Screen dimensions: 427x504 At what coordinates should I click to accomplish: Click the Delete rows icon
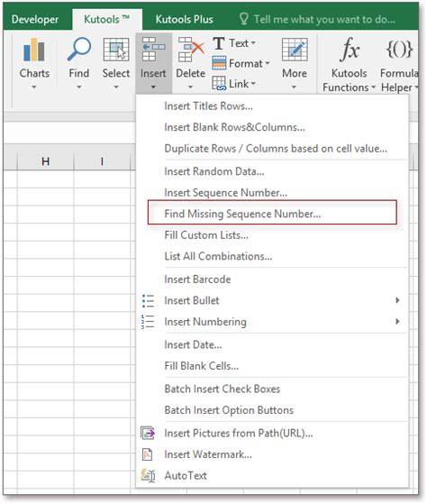point(191,50)
